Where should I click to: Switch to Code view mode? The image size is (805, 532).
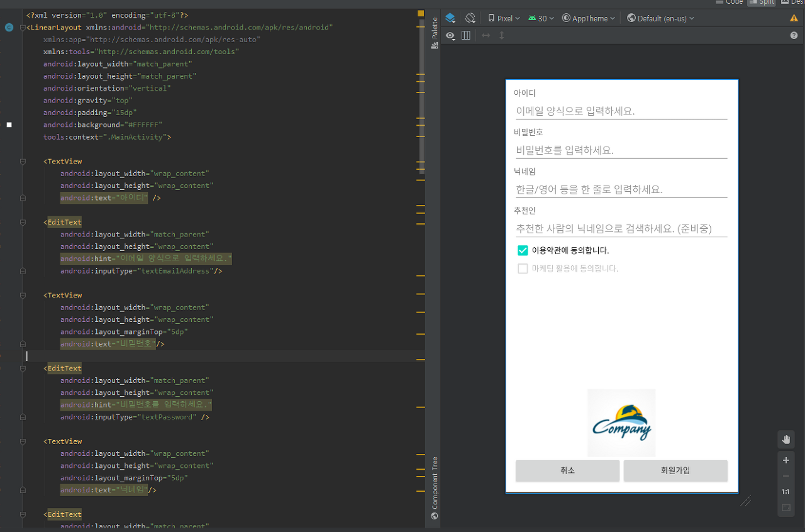(730, 2)
